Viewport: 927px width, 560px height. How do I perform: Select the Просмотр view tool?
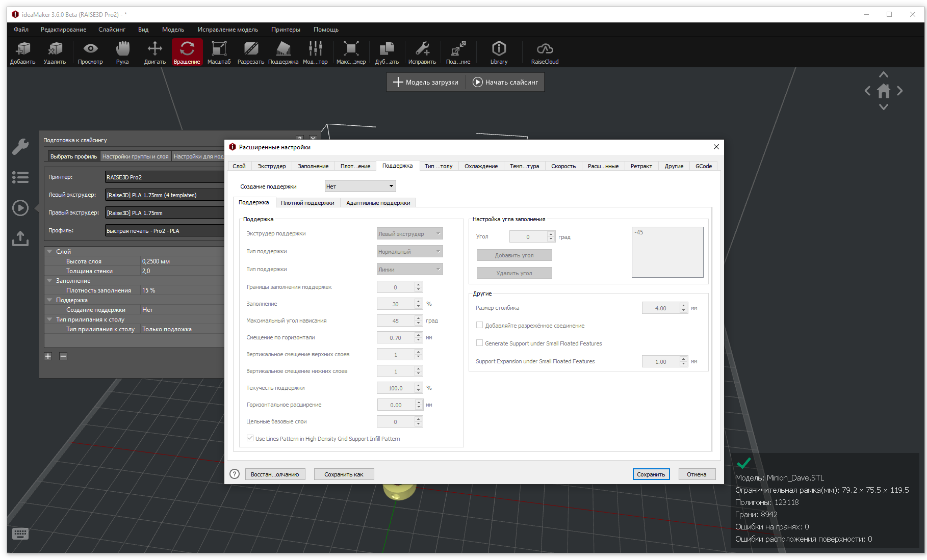click(90, 53)
